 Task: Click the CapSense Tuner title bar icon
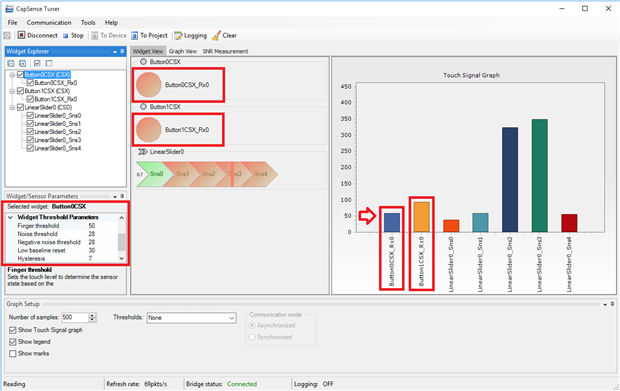click(x=9, y=8)
